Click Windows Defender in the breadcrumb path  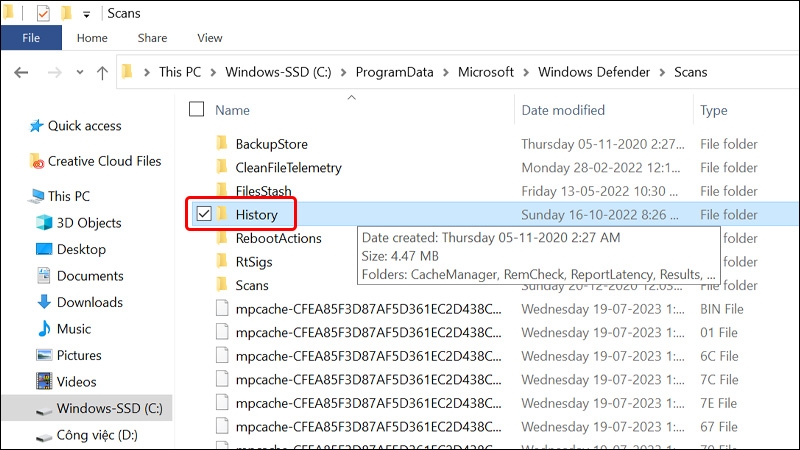point(594,72)
